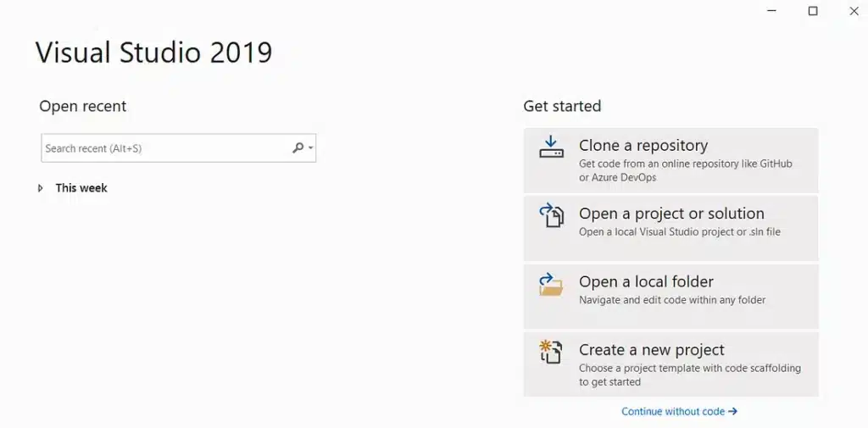Image resolution: width=868 pixels, height=428 pixels.
Task: Maximize the Visual Studio 2019 start window
Action: pos(813,11)
